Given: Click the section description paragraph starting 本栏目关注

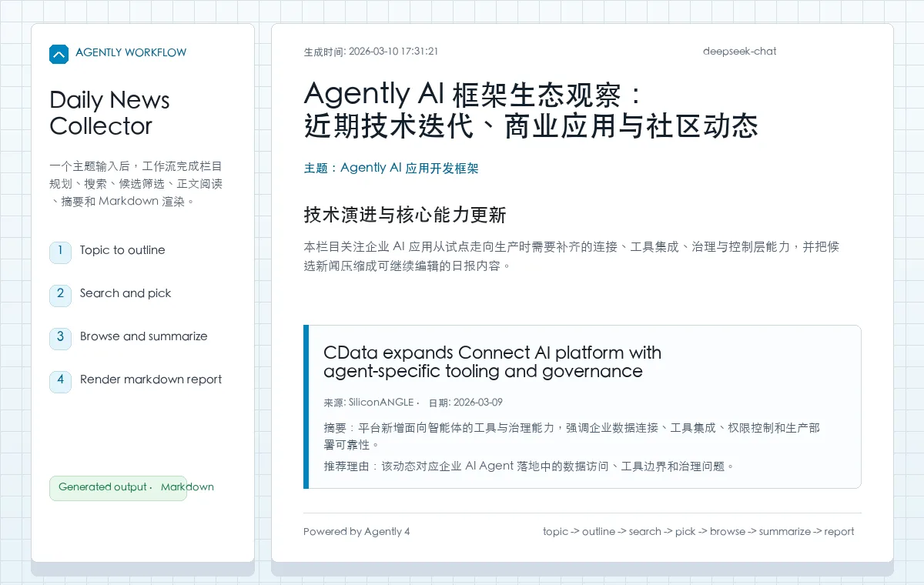Looking at the screenshot, I should pyautogui.click(x=571, y=256).
